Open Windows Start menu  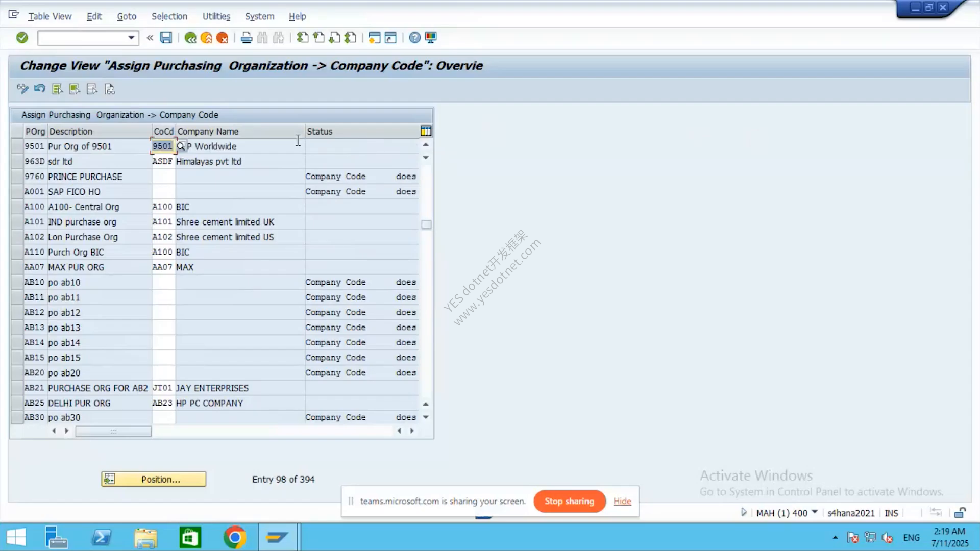16,537
